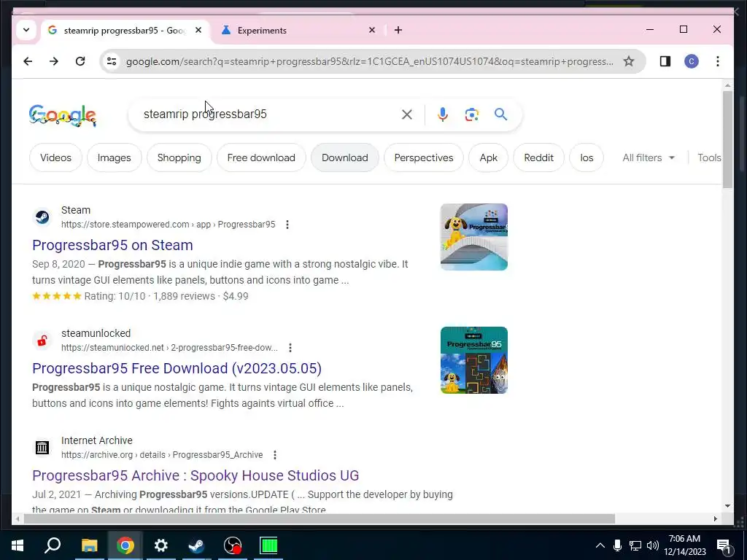The height and width of the screenshot is (560, 747).
Task: Select the steamrip progressbar95 Google tab
Action: tap(126, 30)
